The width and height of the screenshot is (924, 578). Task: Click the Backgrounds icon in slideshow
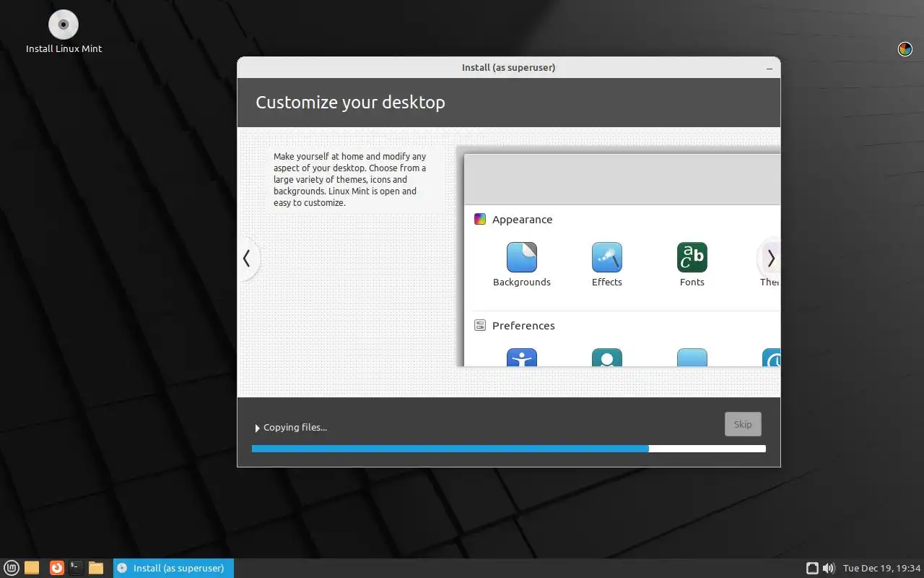tap(522, 257)
